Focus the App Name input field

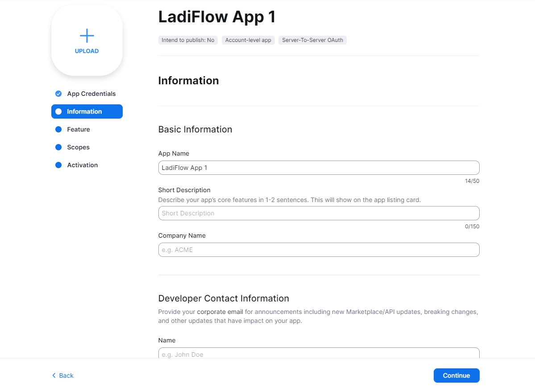(x=319, y=168)
